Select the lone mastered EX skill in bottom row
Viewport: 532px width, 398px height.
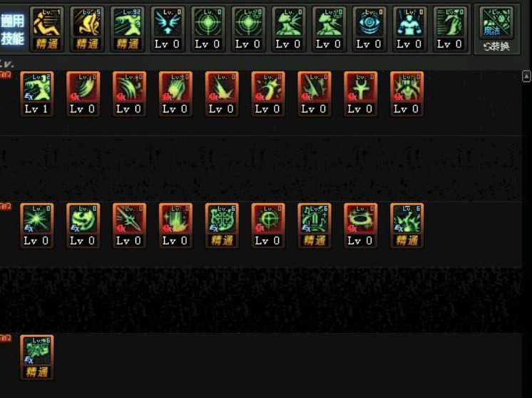pos(37,357)
